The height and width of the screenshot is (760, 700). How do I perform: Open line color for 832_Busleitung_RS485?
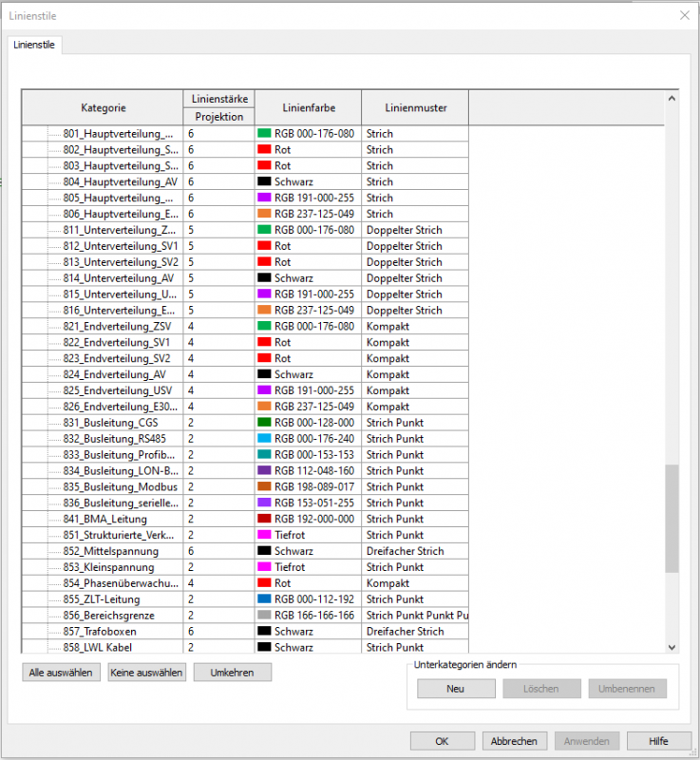pos(264,439)
